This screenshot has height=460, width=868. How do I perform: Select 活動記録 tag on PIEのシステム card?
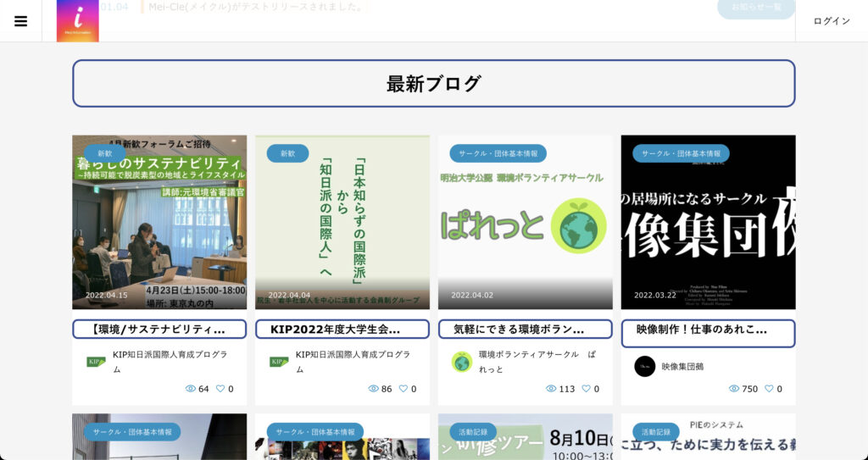coord(656,432)
